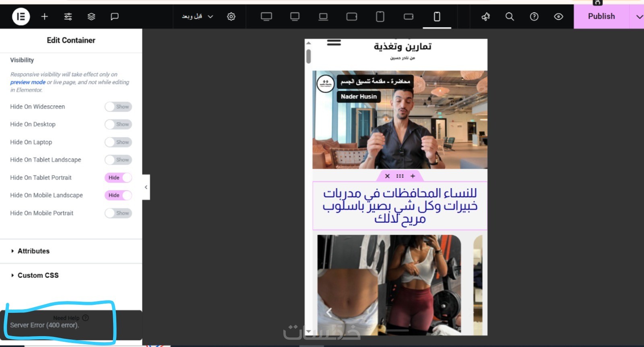Screen dimensions: 644x347
Task: Click the Need Help link
Action: pos(71,318)
